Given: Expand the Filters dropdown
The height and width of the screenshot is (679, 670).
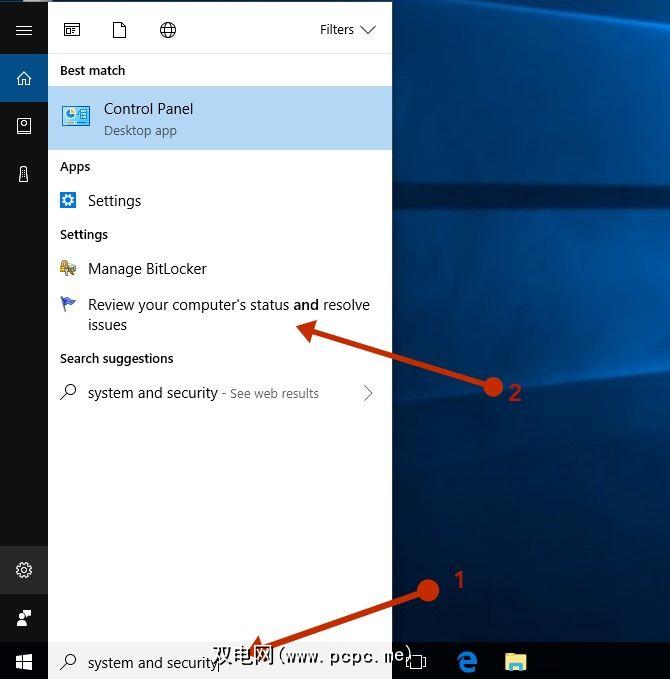Looking at the screenshot, I should pos(348,29).
